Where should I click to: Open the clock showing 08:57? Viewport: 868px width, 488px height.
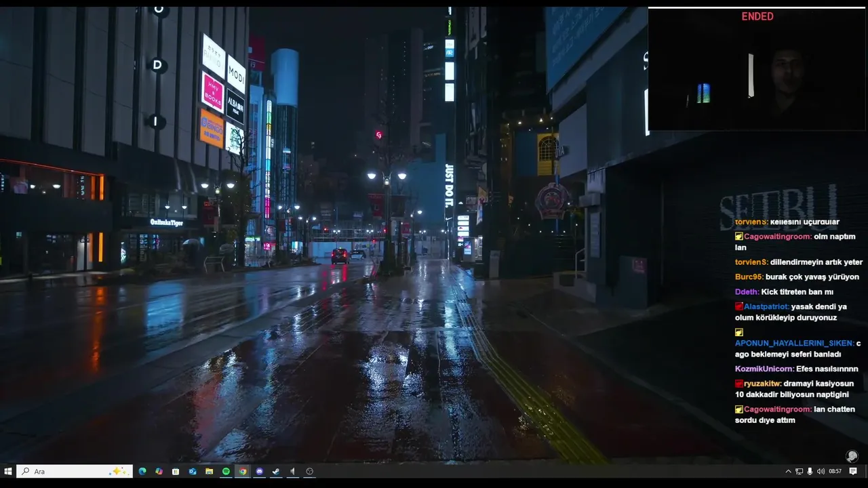835,471
